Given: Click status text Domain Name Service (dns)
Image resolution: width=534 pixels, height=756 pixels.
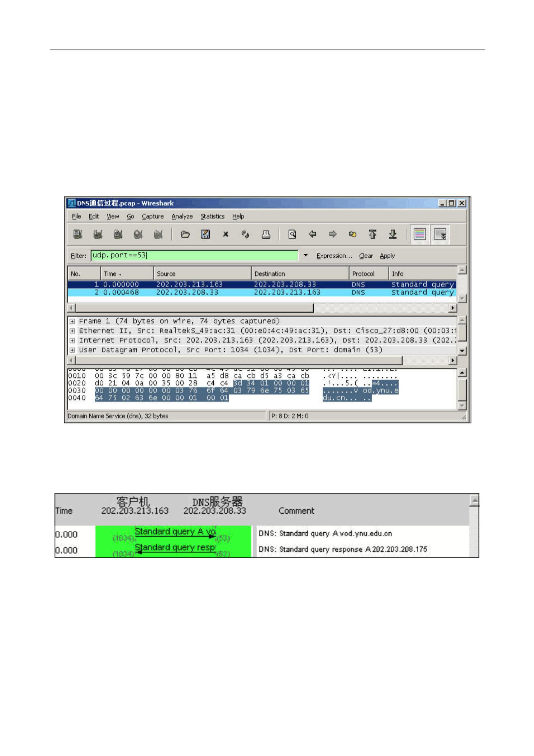Looking at the screenshot, I should point(118,416).
